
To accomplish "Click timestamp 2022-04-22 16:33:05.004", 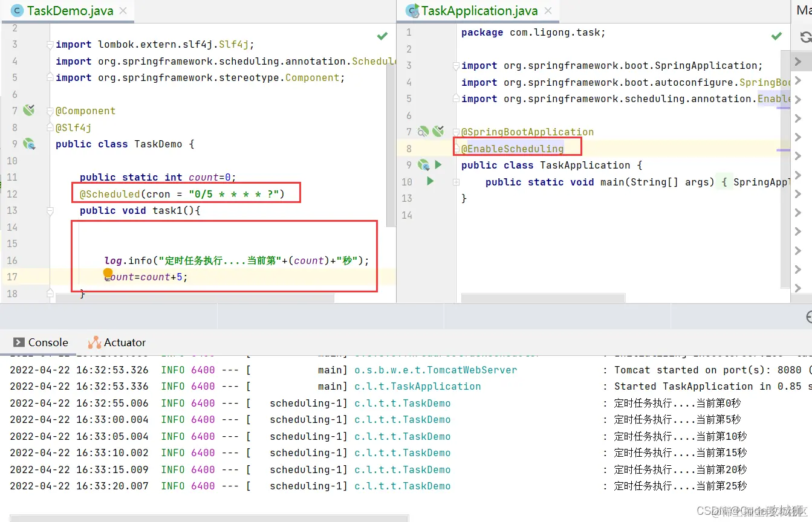I will pyautogui.click(x=79, y=436).
